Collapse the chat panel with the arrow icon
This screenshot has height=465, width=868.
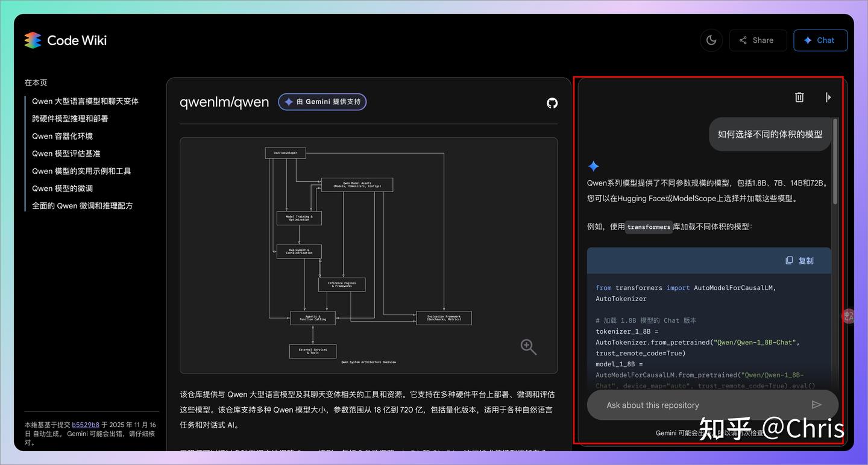(x=828, y=97)
